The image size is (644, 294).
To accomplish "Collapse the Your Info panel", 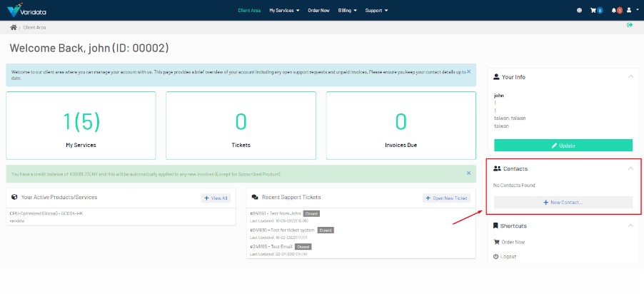I will (630, 77).
